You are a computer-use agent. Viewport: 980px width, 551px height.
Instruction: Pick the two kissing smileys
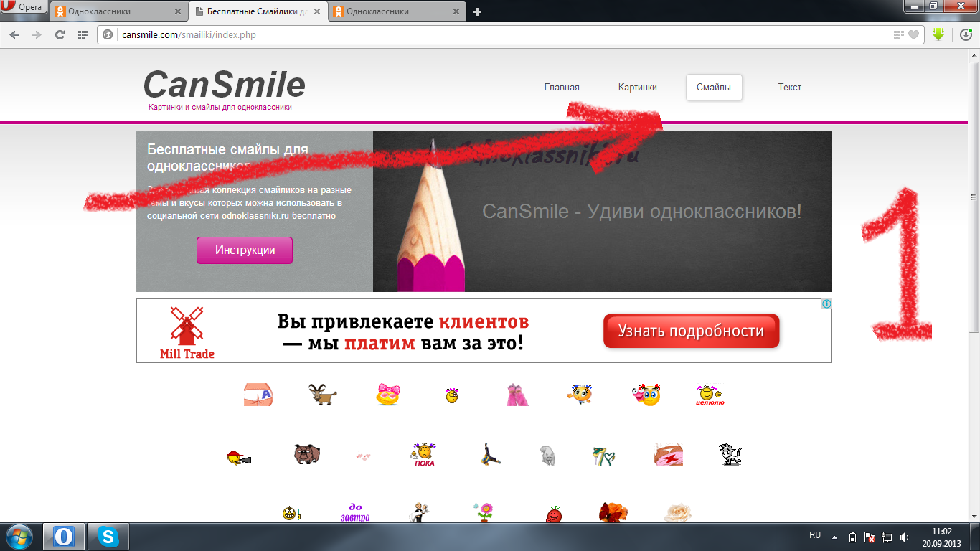[x=646, y=395]
